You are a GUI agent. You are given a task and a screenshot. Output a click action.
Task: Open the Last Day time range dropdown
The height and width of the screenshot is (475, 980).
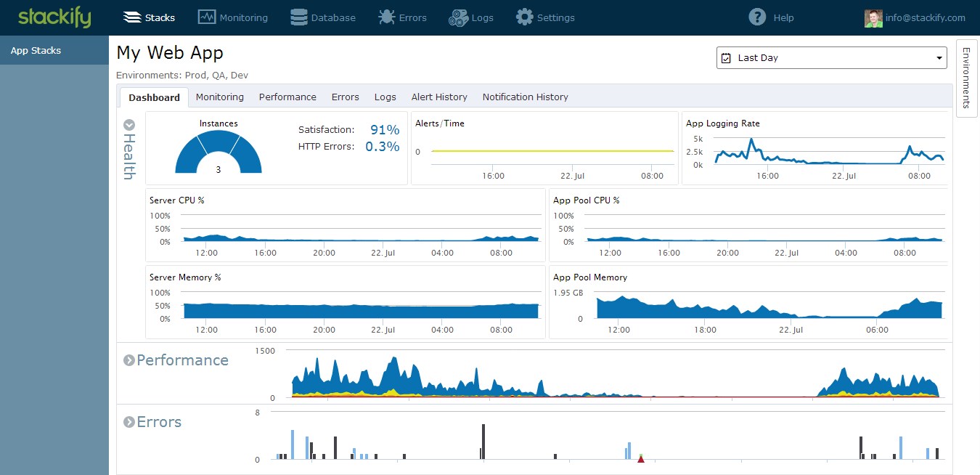tap(831, 58)
